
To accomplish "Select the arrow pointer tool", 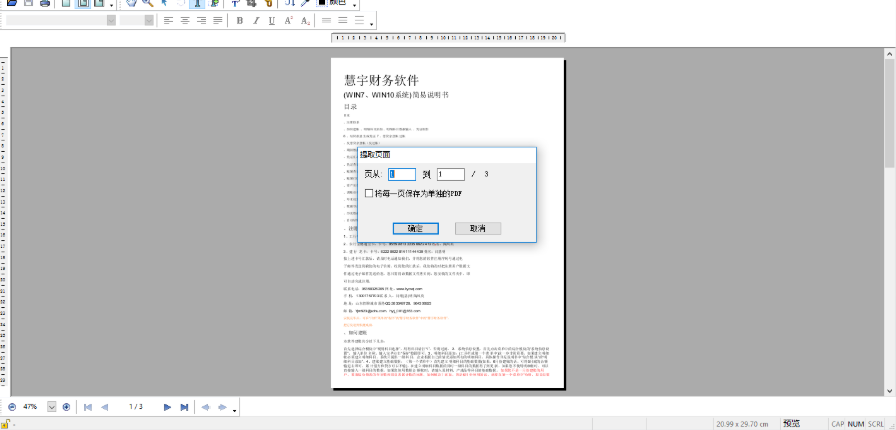I will [165, 3].
